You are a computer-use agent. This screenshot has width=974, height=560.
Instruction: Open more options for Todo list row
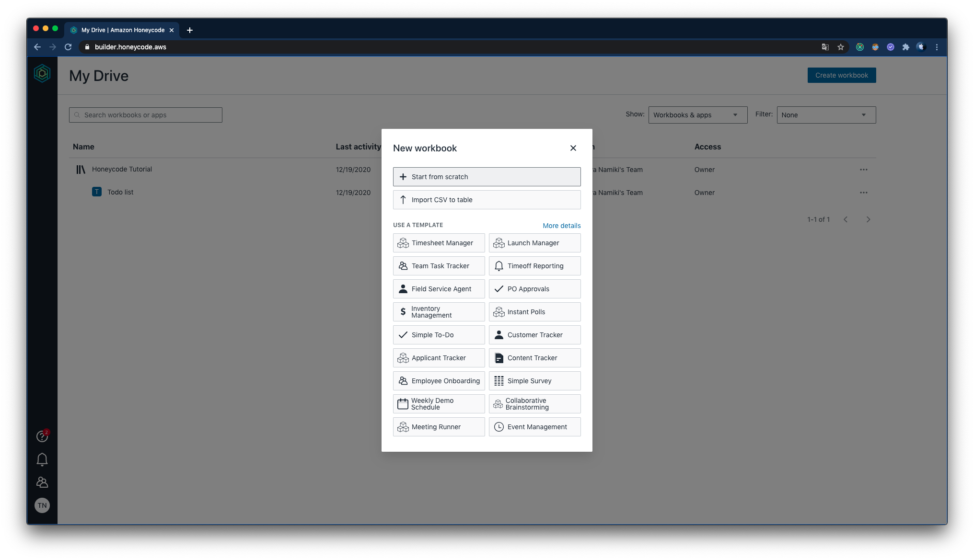863,193
